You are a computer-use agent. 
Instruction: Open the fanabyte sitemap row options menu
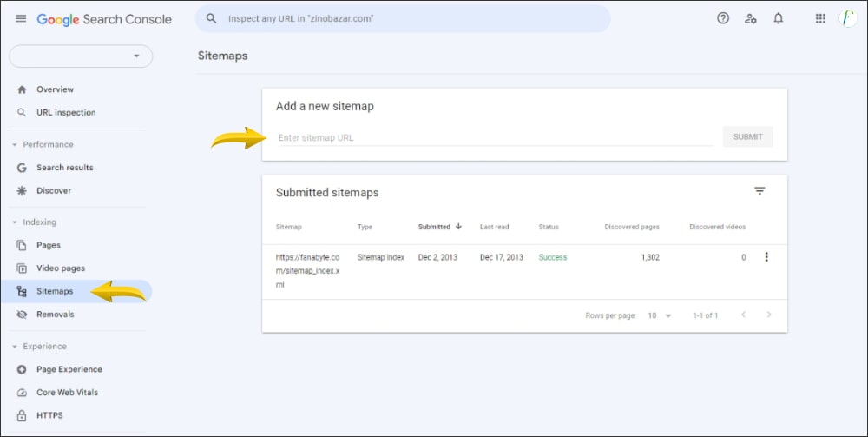(766, 257)
